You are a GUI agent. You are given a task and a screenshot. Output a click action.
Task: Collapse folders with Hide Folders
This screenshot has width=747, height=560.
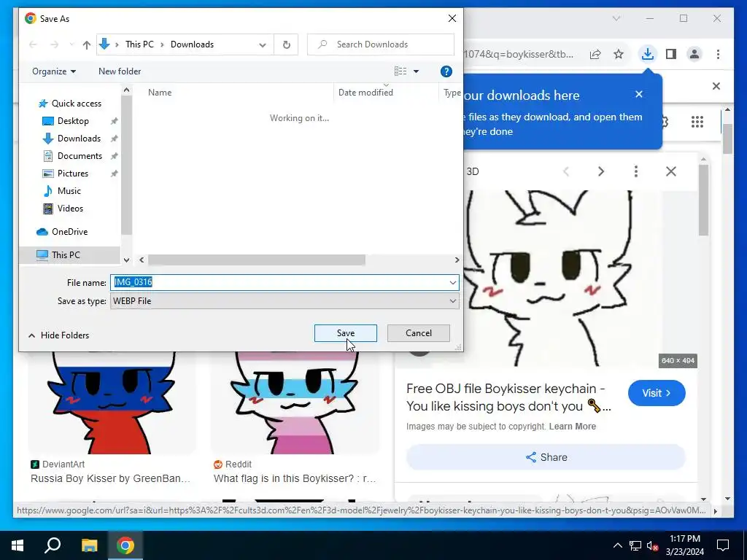click(x=58, y=335)
